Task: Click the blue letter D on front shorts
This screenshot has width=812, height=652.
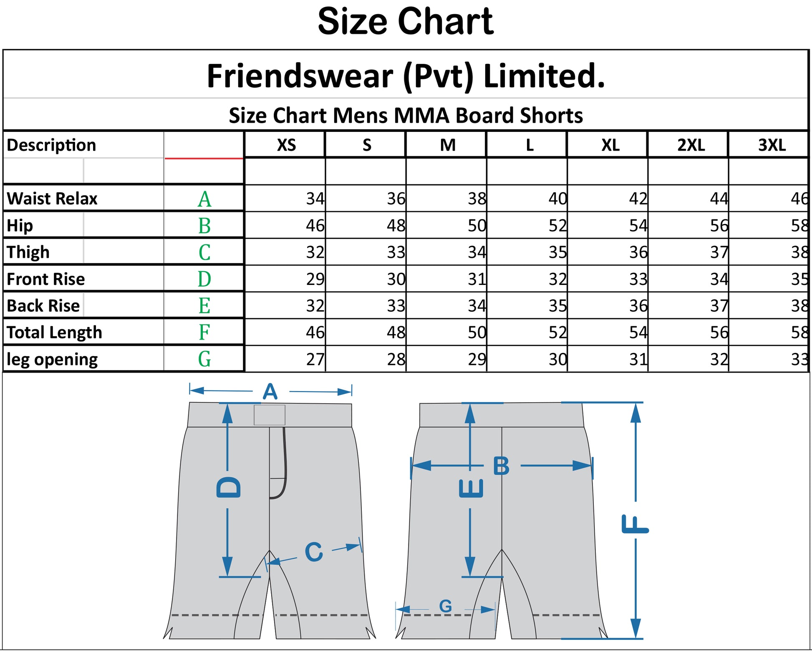Action: pos(229,487)
